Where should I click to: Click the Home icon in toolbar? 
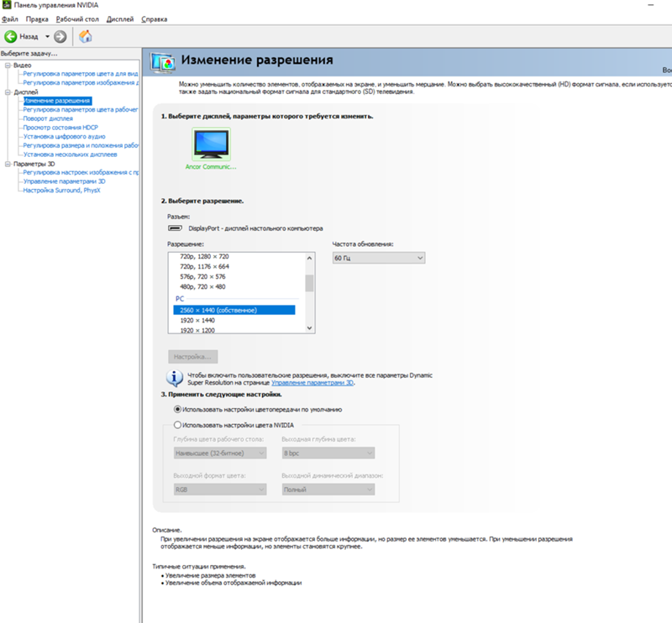click(x=86, y=36)
